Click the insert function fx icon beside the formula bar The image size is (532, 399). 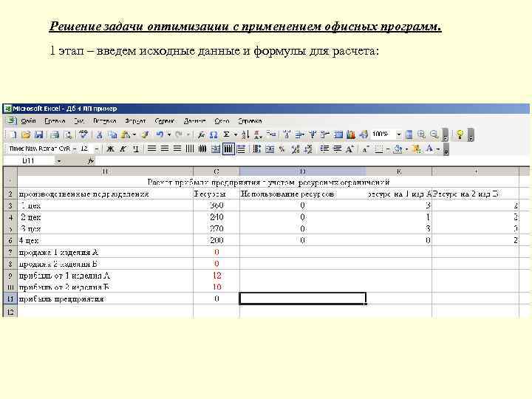90,161
